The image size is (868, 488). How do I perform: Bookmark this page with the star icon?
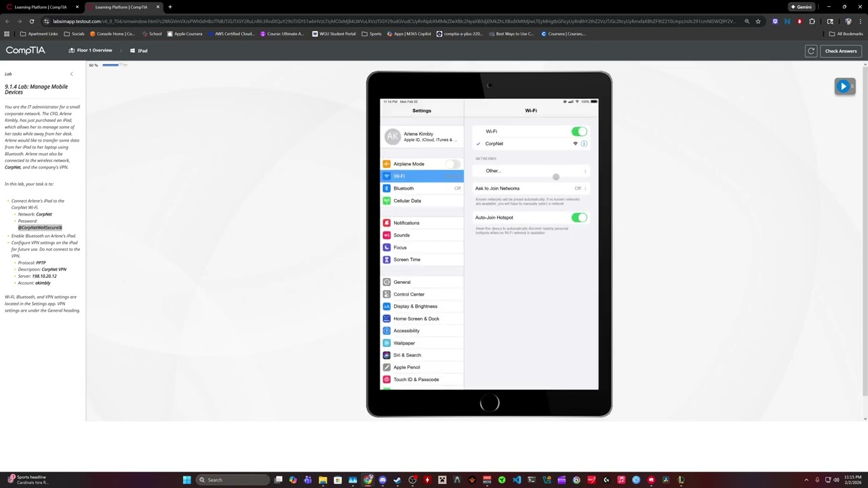(x=758, y=21)
